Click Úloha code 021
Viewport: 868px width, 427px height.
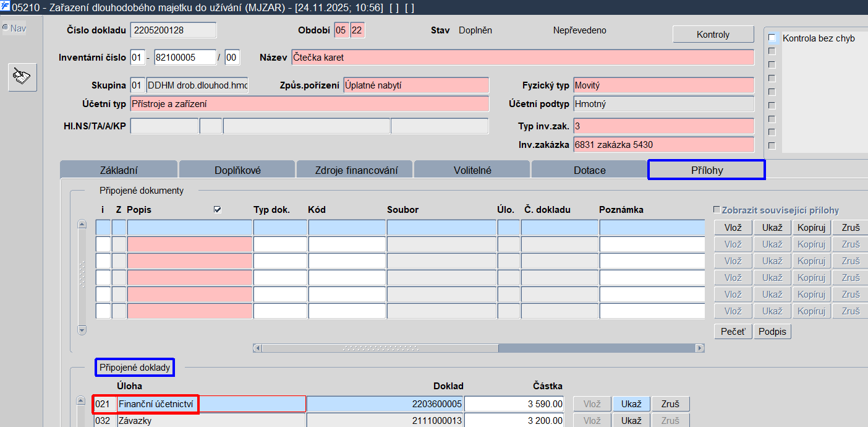(105, 404)
